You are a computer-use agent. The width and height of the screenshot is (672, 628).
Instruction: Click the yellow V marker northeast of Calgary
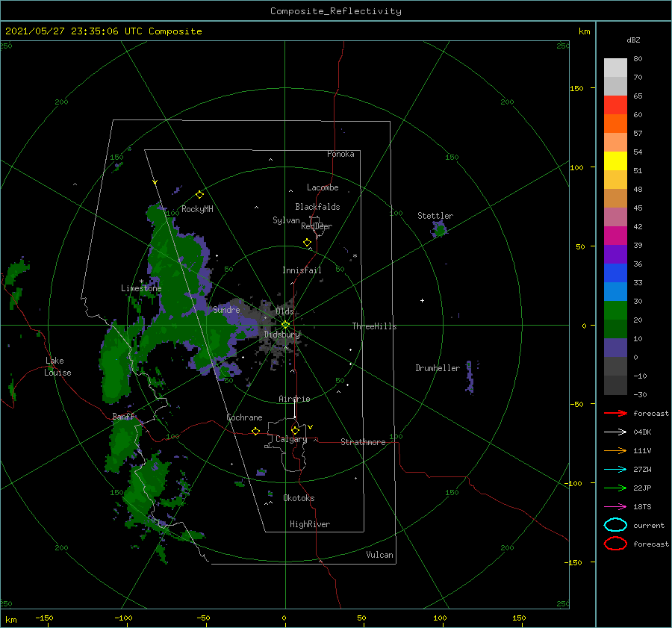[310, 427]
